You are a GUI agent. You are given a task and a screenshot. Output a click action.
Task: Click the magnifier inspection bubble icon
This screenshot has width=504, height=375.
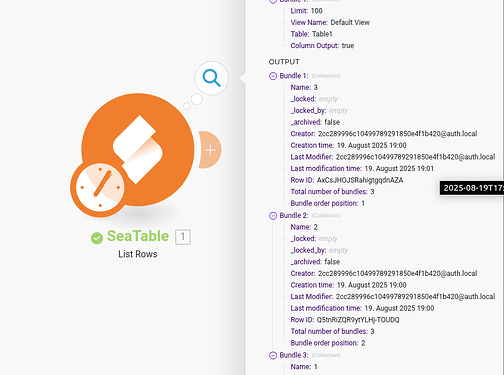click(x=212, y=78)
